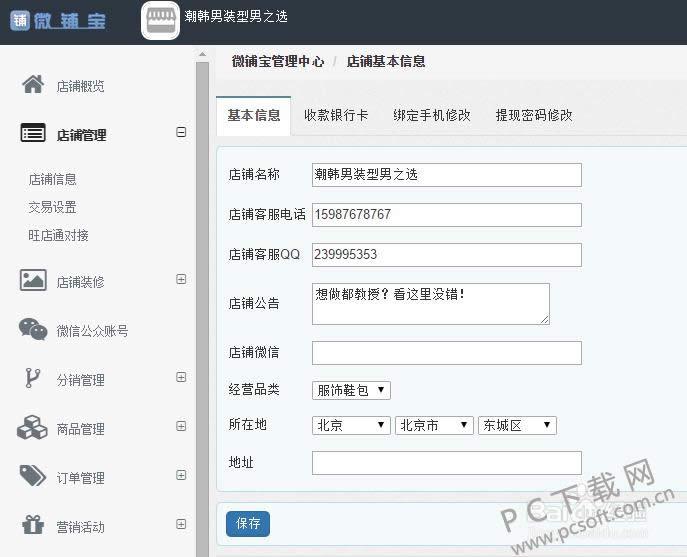687x557 pixels.
Task: Collapse the 店铺管理 menu section
Action: (x=181, y=132)
